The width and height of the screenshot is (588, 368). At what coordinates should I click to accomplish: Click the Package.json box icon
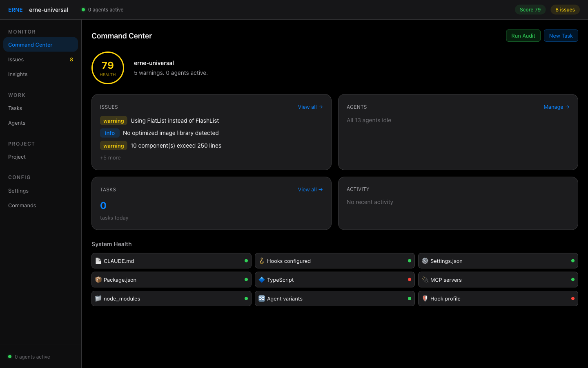pyautogui.click(x=98, y=280)
